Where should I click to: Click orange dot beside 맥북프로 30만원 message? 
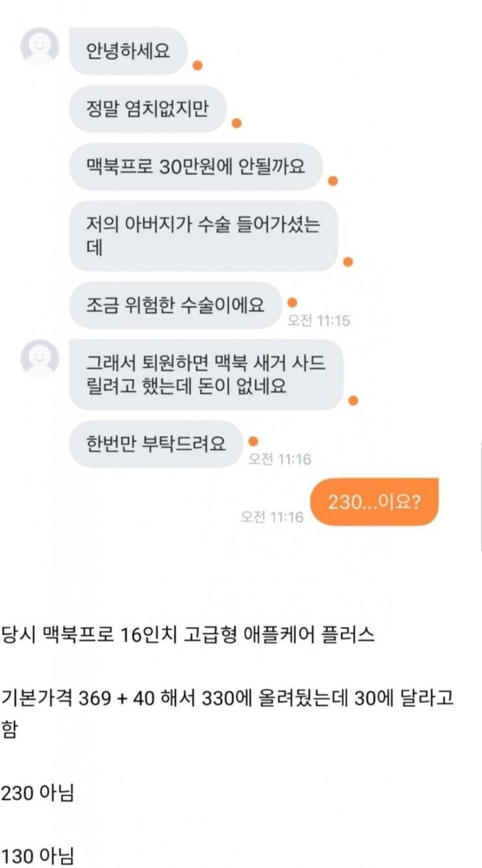point(332,181)
